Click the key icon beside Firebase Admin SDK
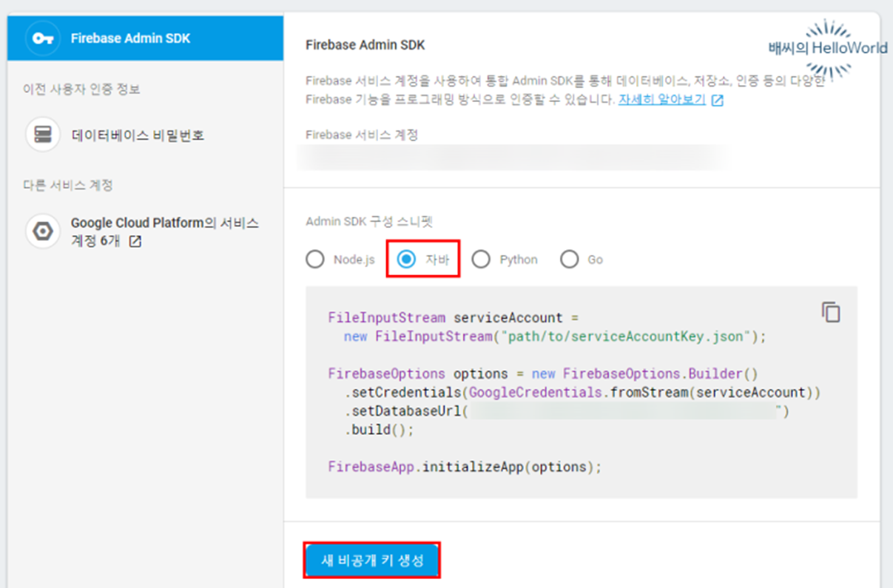 (43, 38)
